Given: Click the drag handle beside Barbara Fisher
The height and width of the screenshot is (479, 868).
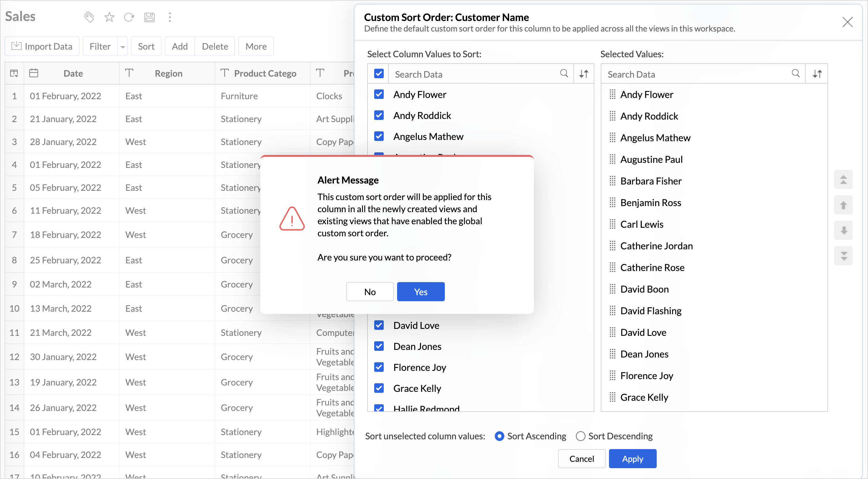Looking at the screenshot, I should tap(612, 181).
